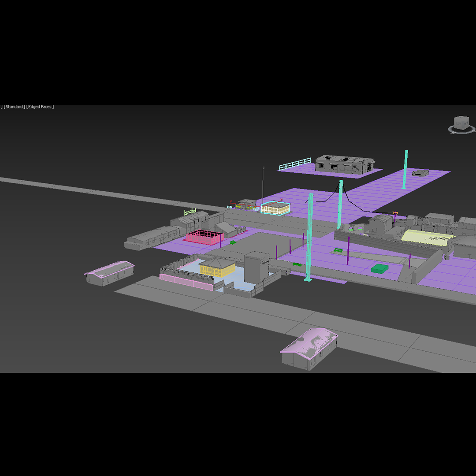Select the solid green box on purple ground
Viewport: 476px width, 476px height.
379,268
